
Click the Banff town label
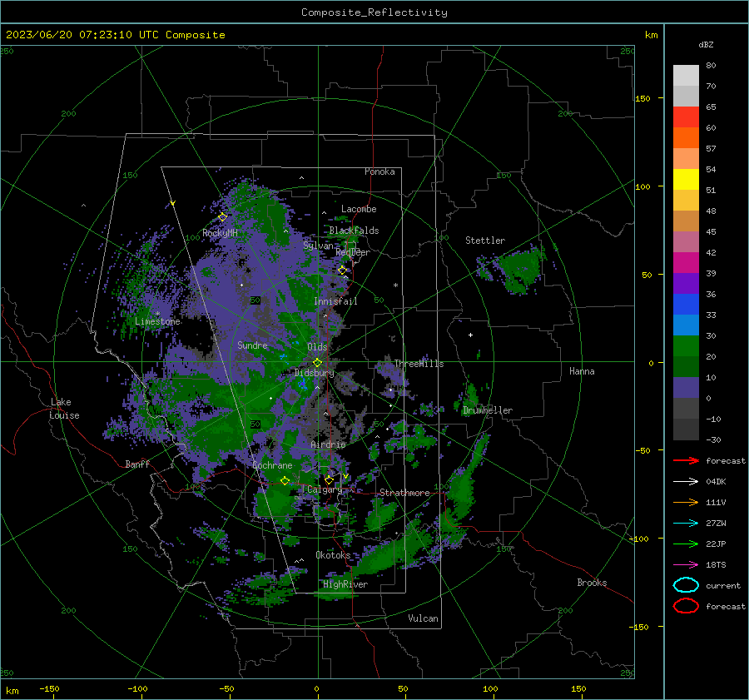pos(137,464)
